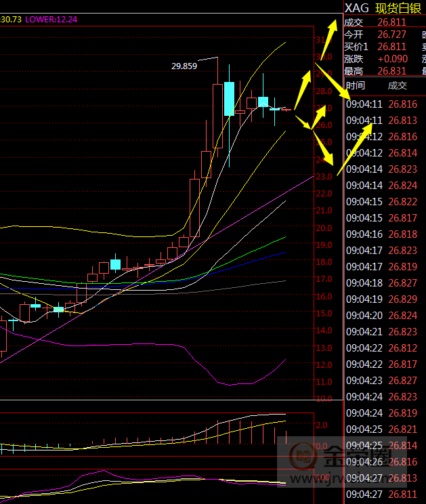
Task: Select the 09:04:26 tick row
Action: click(x=382, y=461)
